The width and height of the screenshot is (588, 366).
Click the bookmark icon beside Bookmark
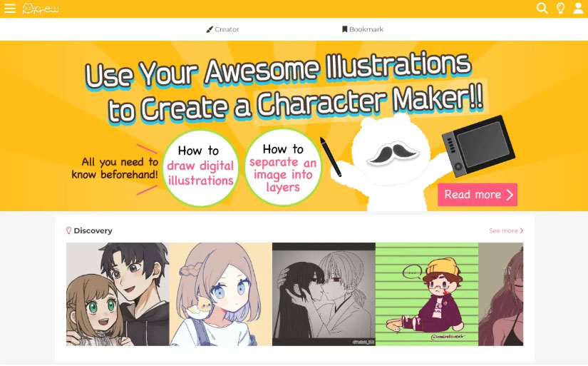[x=345, y=29]
